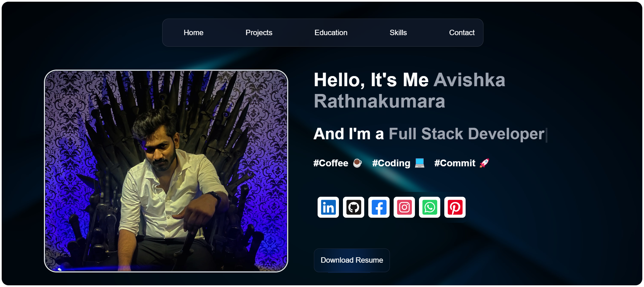Click the coffee cup emoji
The image size is (644, 287).
(x=357, y=163)
